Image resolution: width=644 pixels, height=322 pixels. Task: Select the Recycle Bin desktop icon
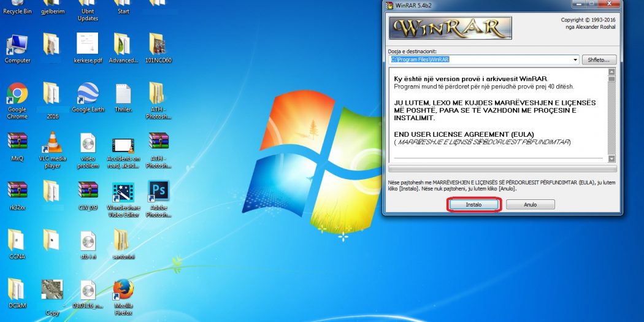[x=17, y=7]
